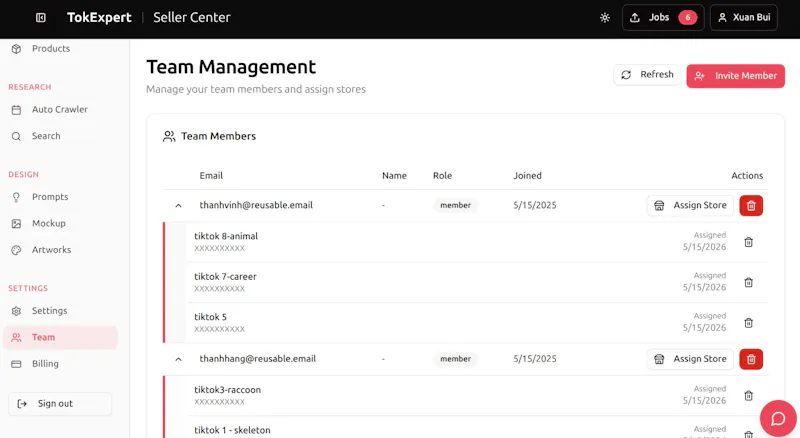The image size is (800, 438).
Task: Click the TokExpert logo text
Action: tap(99, 17)
